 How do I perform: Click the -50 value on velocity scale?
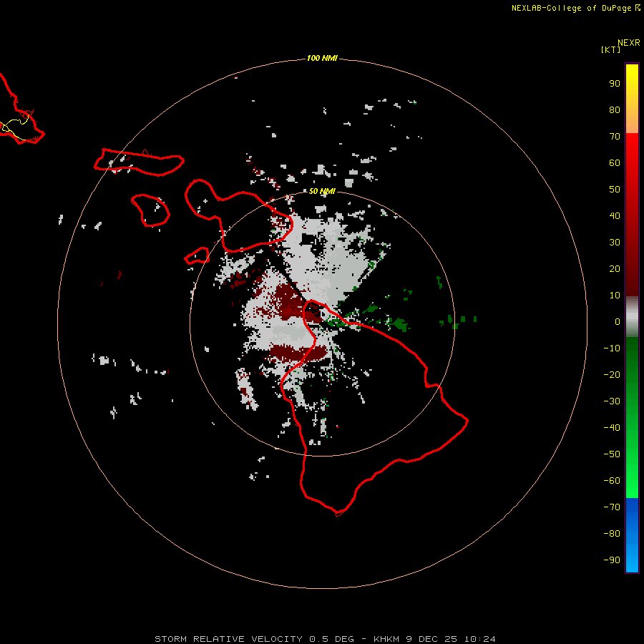pyautogui.click(x=612, y=454)
